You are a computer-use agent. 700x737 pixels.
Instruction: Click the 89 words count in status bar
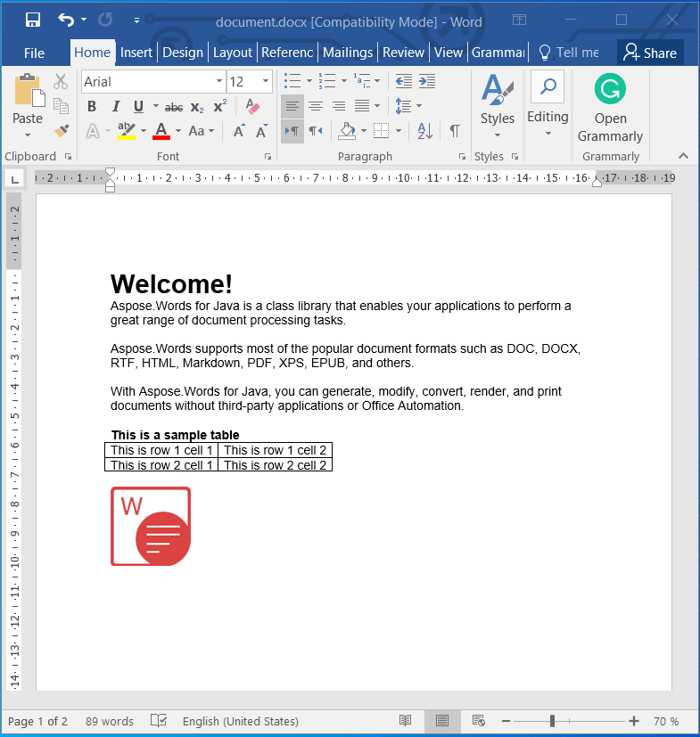(x=110, y=721)
